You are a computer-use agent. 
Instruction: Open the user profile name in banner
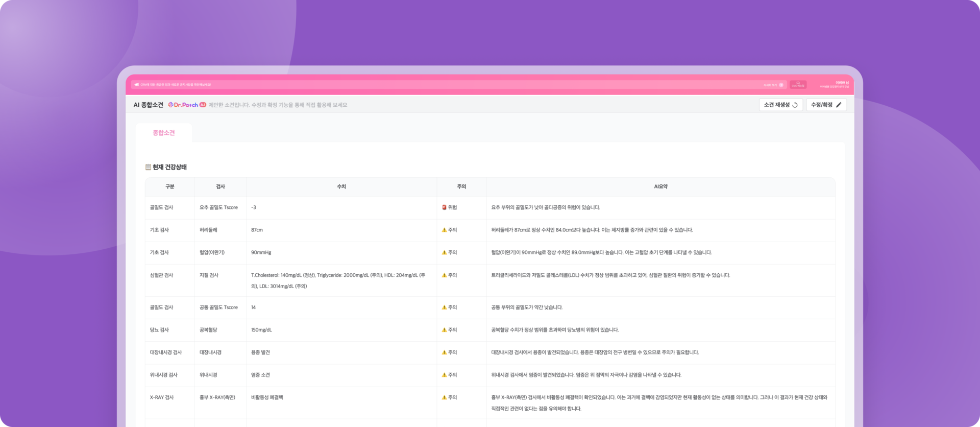(842, 83)
